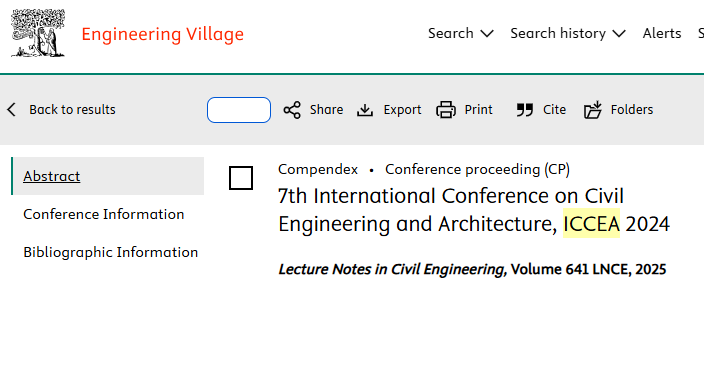
Task: Jump to Conference Information section
Action: click(x=104, y=214)
